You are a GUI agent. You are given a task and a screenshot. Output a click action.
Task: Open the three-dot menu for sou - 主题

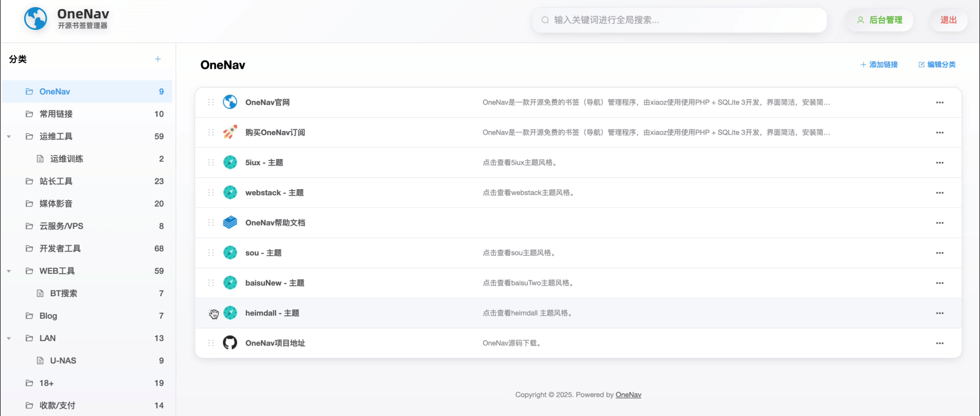(x=940, y=253)
